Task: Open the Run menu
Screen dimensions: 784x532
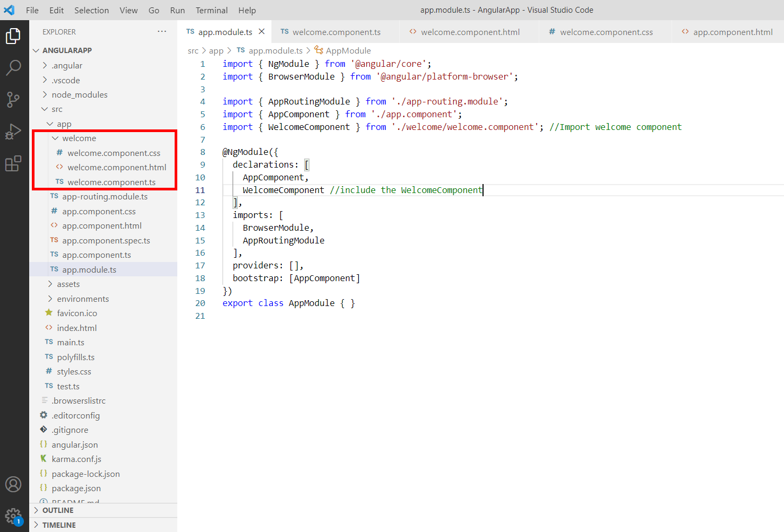Action: coord(177,10)
